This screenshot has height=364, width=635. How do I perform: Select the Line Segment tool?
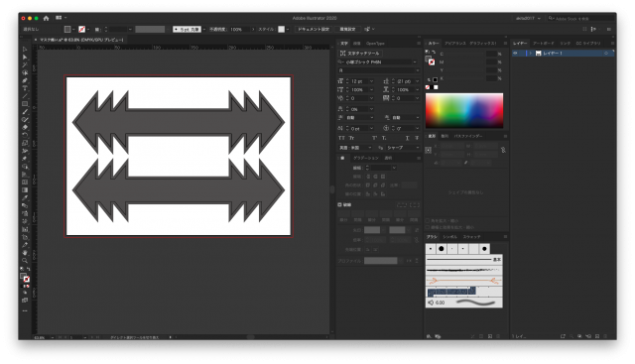click(x=25, y=96)
